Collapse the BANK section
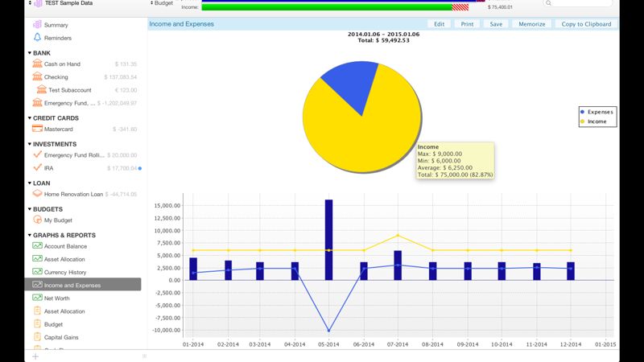Viewport: 644px width, 362px height. pos(30,53)
